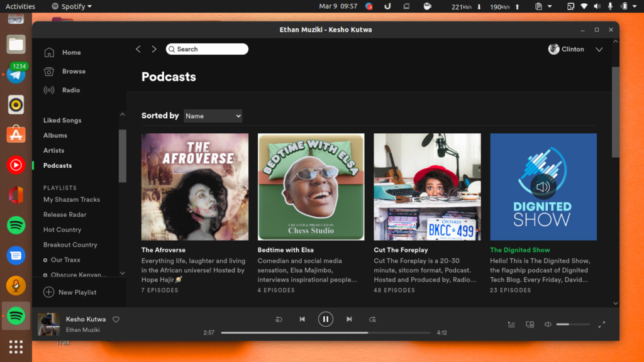Show applications grid in the dock
This screenshot has width=644, height=362.
[16, 347]
